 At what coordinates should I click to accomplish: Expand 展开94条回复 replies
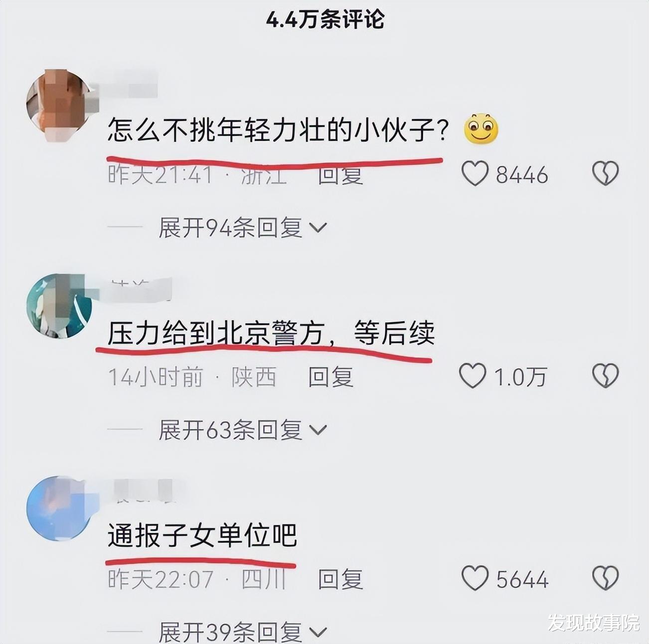click(x=242, y=228)
